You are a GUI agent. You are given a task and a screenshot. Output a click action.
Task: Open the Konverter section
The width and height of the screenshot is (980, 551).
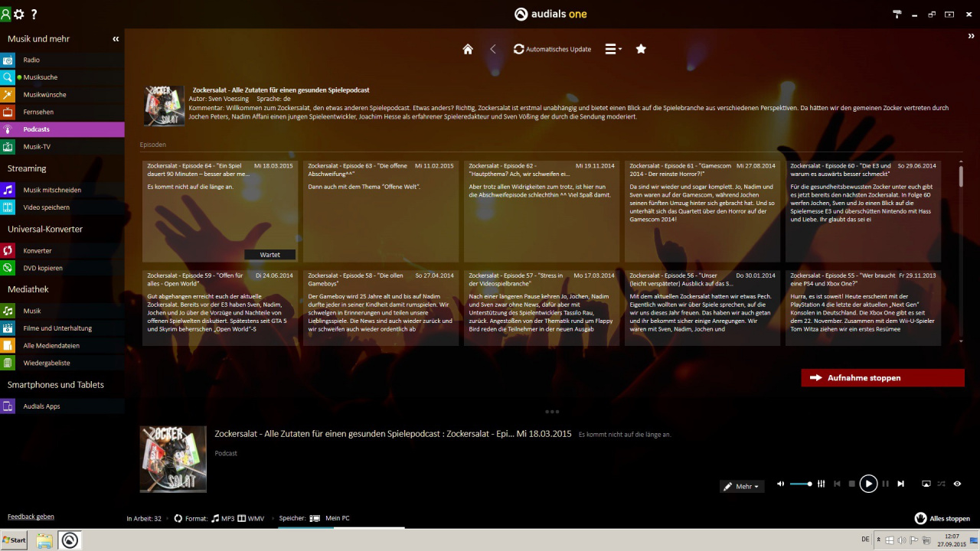pos(62,250)
